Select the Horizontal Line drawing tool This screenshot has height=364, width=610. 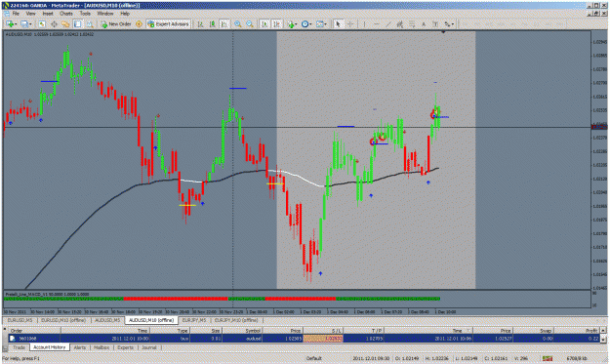click(376, 24)
